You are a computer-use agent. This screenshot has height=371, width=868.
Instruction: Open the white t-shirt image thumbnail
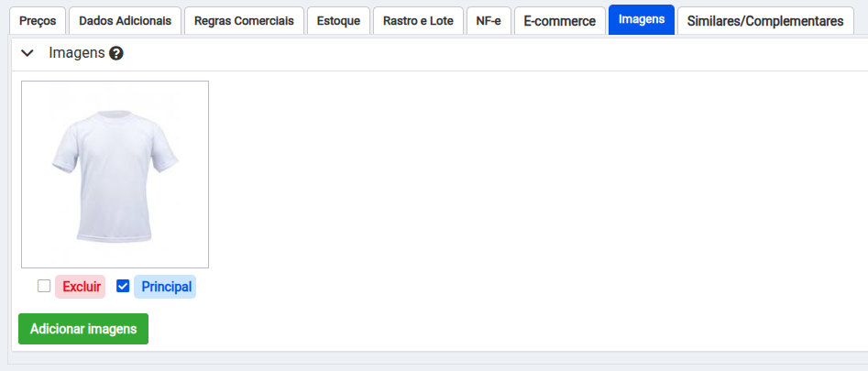click(115, 174)
